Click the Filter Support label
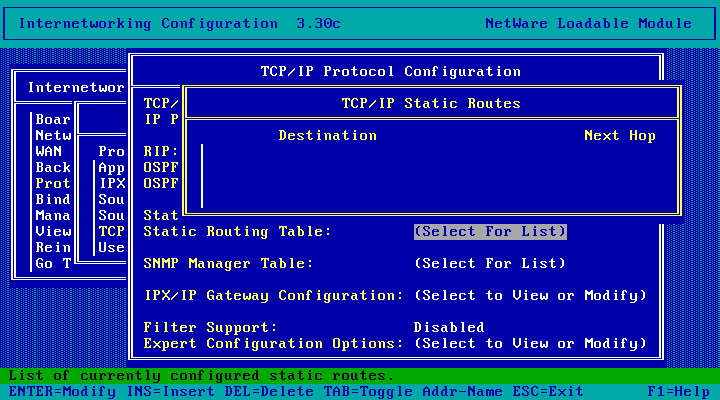The height and width of the screenshot is (400, 720). pyautogui.click(x=210, y=327)
